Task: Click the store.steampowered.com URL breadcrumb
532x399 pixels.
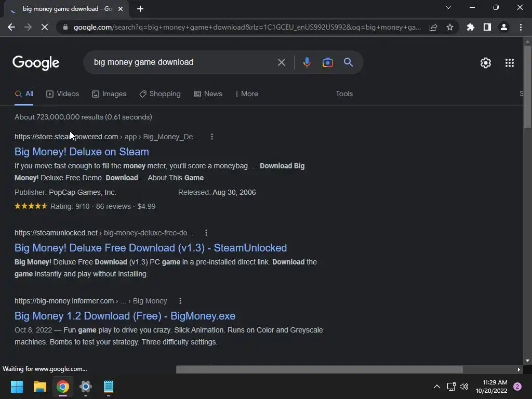Action: tap(107, 137)
